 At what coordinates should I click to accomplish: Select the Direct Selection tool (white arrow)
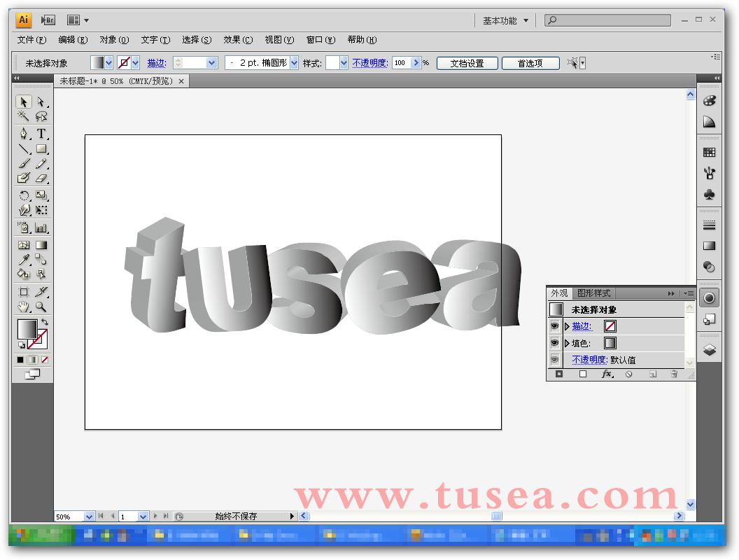pyautogui.click(x=41, y=101)
